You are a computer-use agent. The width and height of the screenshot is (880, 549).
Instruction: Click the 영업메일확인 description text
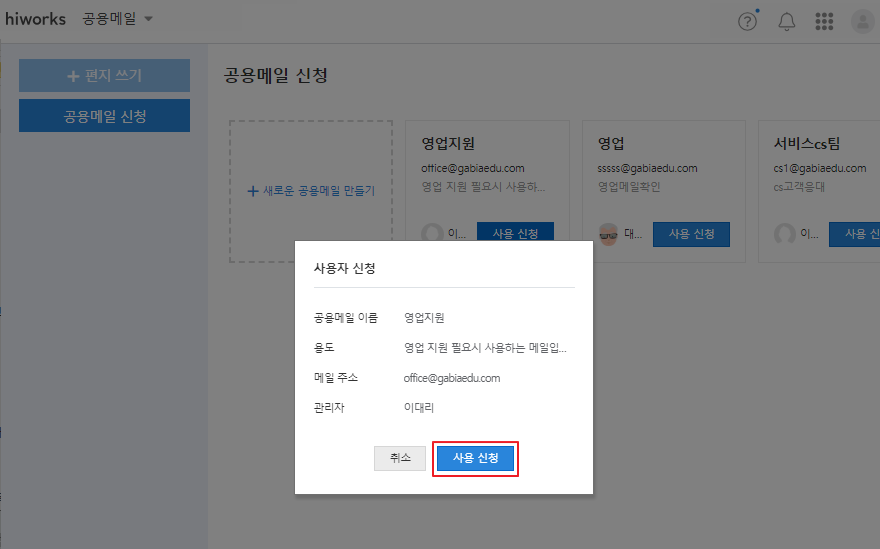pyautogui.click(x=629, y=187)
